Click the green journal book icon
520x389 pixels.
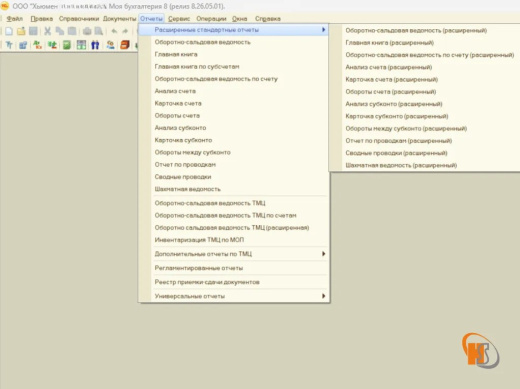(x=67, y=45)
